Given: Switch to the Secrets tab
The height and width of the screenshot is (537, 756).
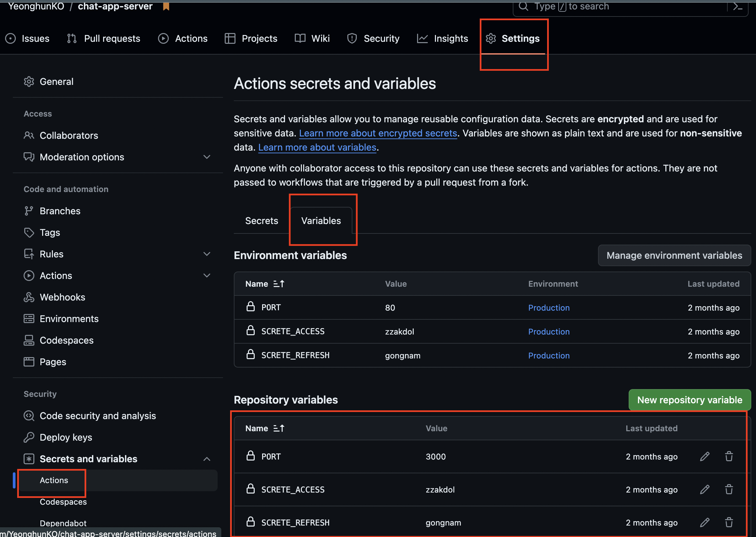Looking at the screenshot, I should click(262, 221).
